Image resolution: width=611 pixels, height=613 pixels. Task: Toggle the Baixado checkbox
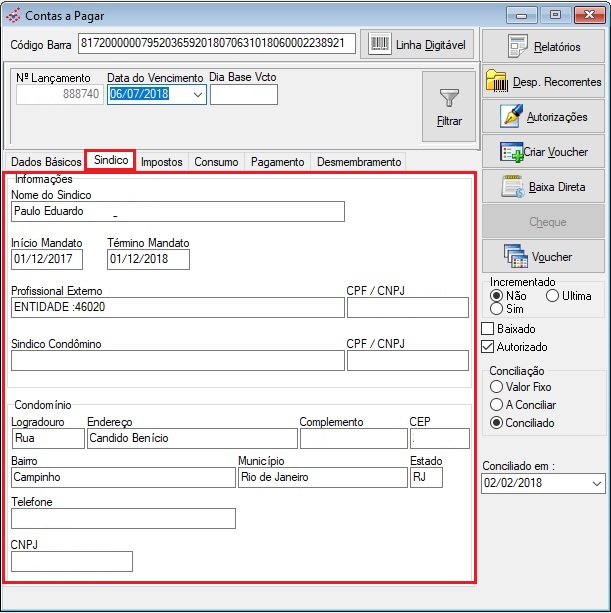coord(488,329)
